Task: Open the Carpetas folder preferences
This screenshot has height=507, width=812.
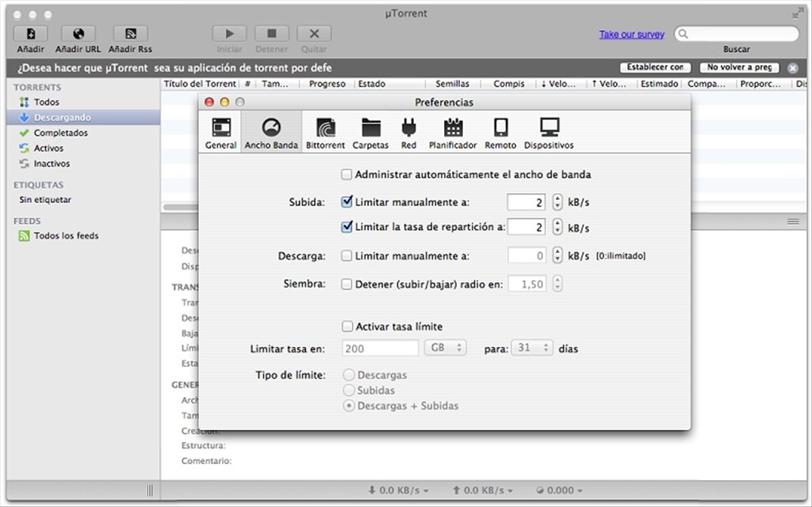Action: (x=371, y=133)
